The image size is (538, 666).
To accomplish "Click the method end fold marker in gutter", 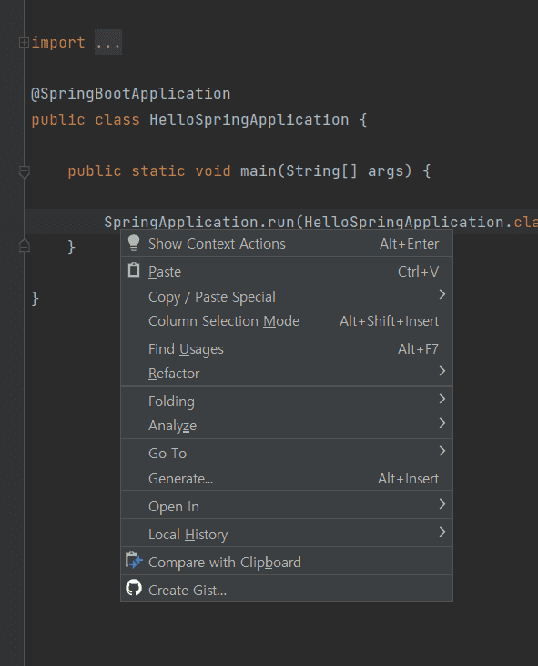I will pyautogui.click(x=24, y=246).
